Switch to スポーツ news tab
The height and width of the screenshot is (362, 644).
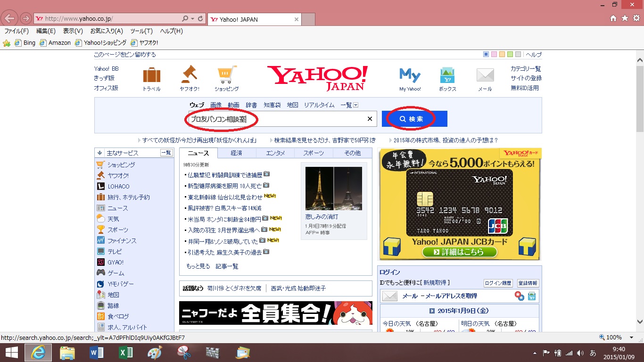coord(314,153)
